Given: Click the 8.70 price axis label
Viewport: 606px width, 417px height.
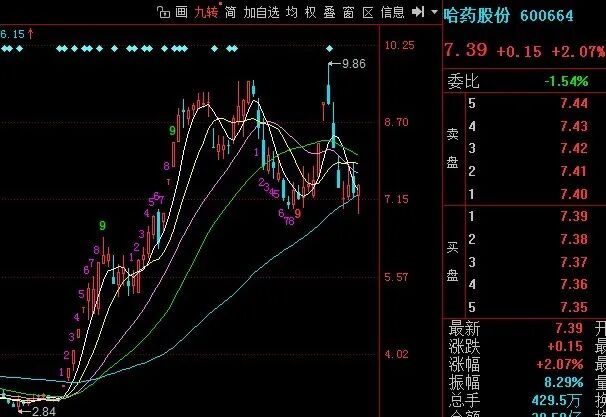Looking at the screenshot, I should coord(396,122).
